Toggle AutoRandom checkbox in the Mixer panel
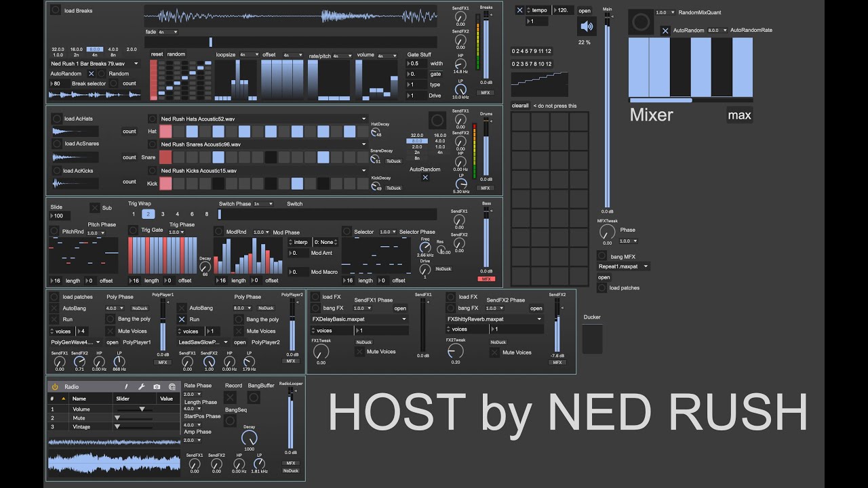 665,30
